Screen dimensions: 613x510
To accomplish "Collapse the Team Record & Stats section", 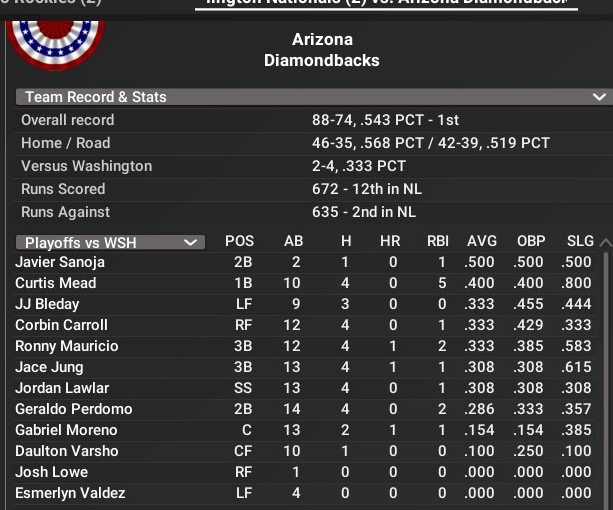I will pyautogui.click(x=599, y=97).
